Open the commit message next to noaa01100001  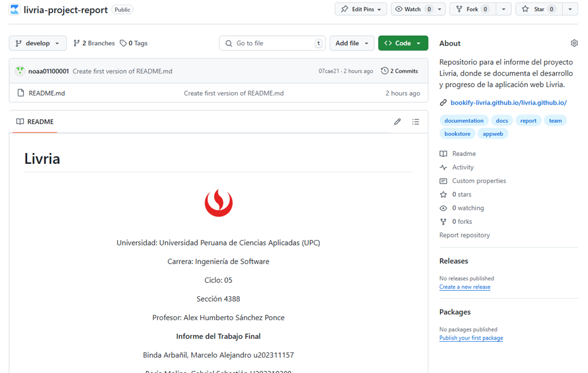coord(123,71)
